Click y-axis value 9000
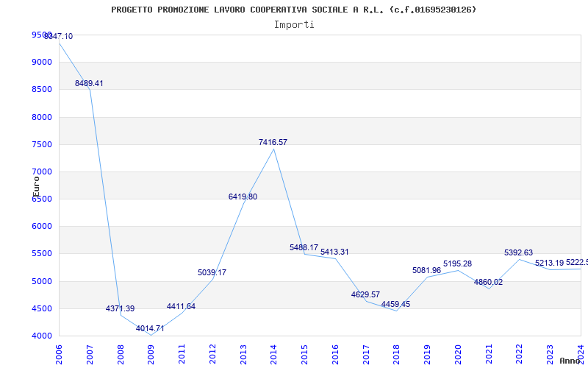588x368 pixels. [x=42, y=62]
